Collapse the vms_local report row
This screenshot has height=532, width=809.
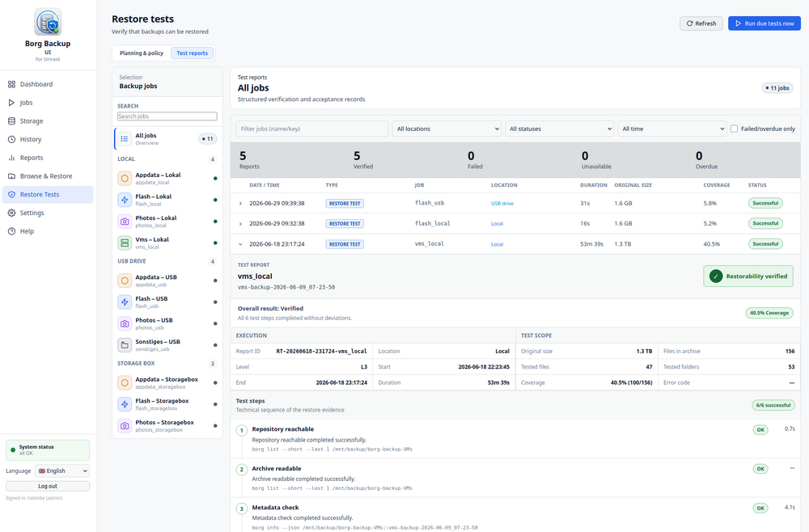(x=240, y=244)
